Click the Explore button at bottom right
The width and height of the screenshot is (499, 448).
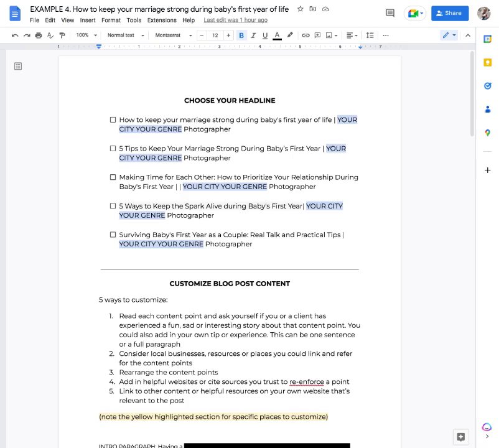[461, 437]
